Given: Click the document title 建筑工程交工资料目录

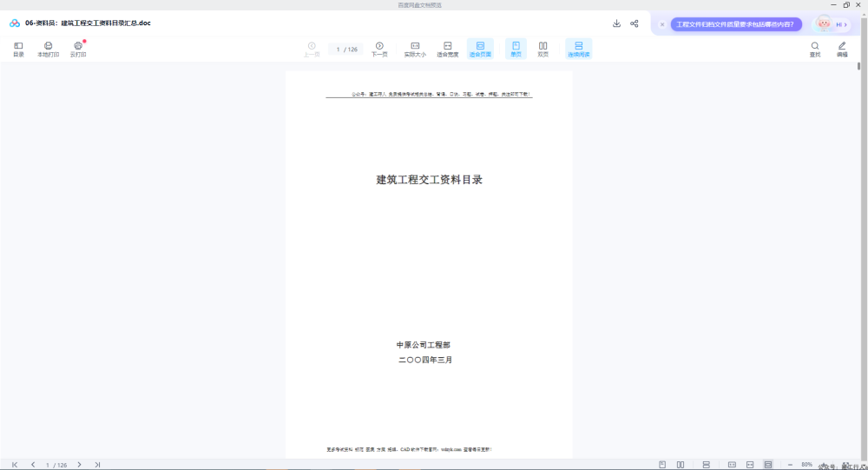Looking at the screenshot, I should click(x=430, y=180).
